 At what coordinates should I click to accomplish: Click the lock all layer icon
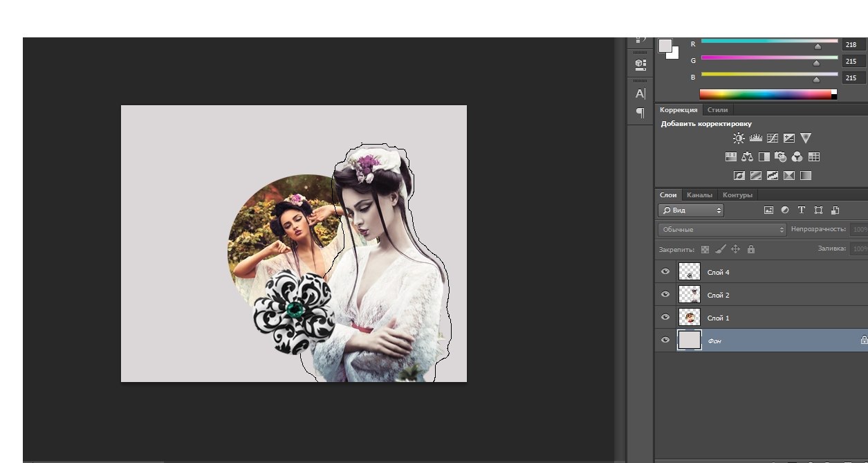[751, 249]
